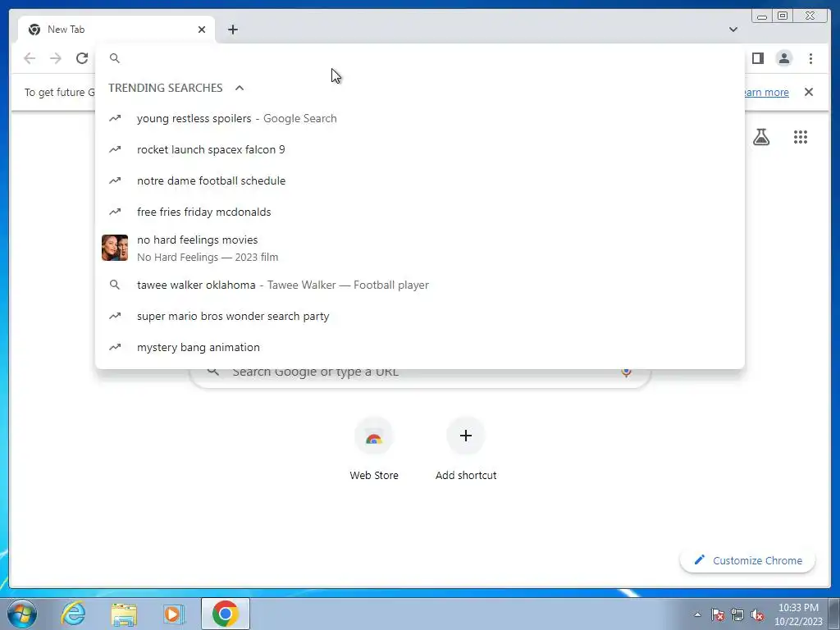Image resolution: width=840 pixels, height=630 pixels.
Task: Click the network tray icon
Action: pos(737,614)
